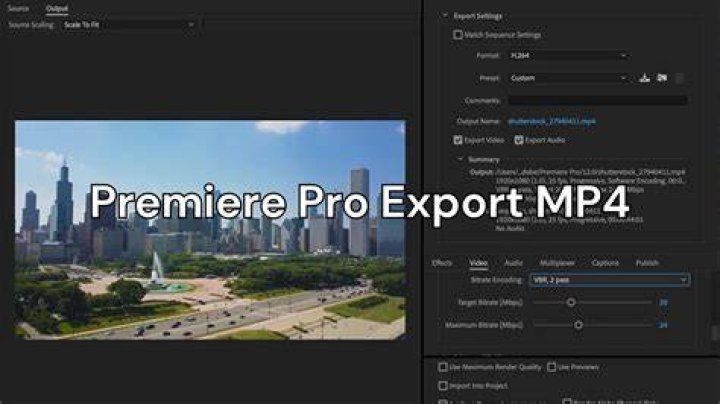
Task: Switch to the Audio tab
Action: [x=513, y=263]
